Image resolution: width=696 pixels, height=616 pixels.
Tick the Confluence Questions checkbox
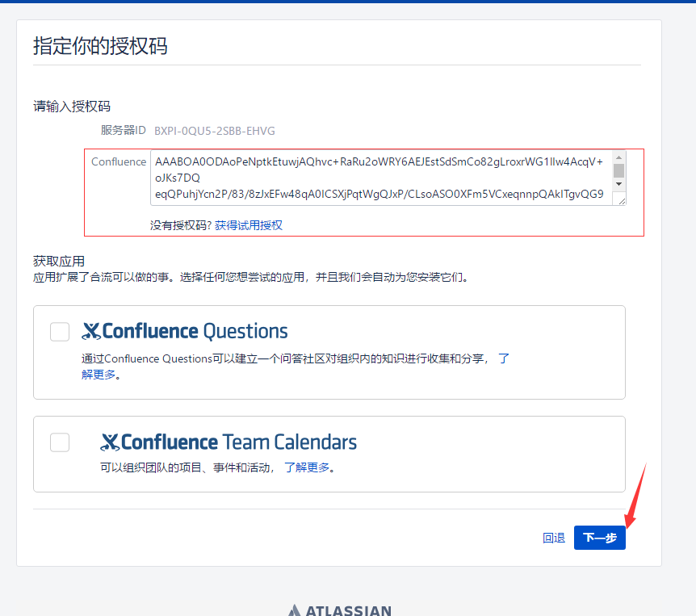tap(60, 332)
